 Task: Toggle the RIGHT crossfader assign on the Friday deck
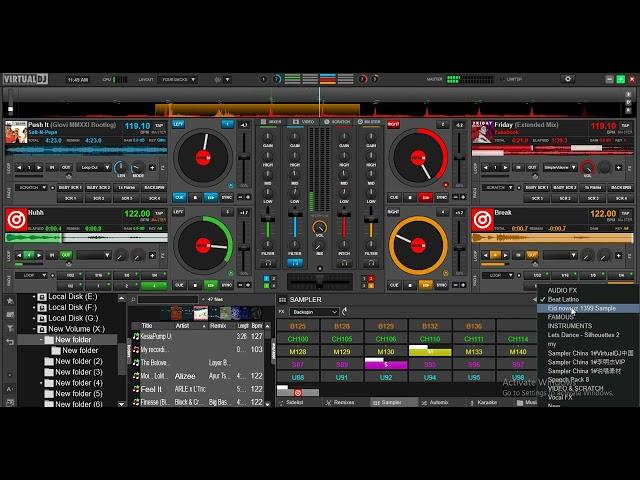coord(393,124)
